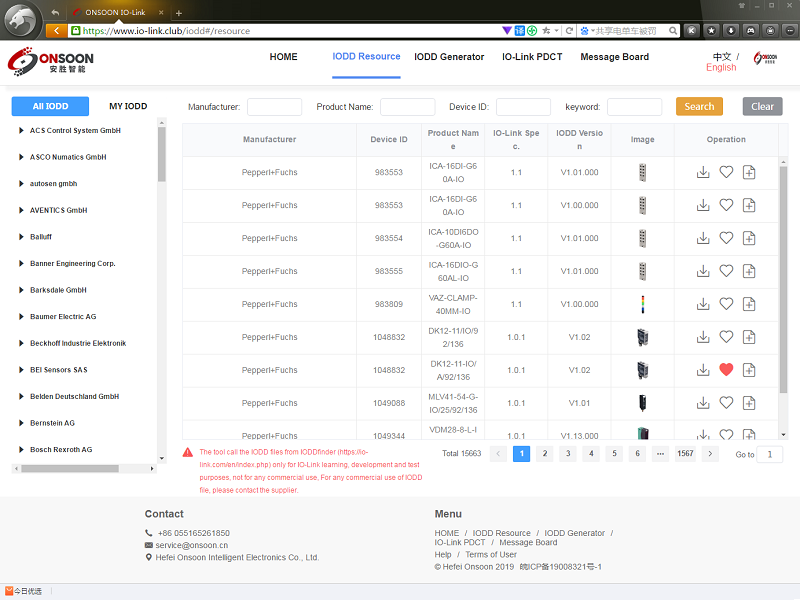Click the horizontal scrollbar under the manufacturer tree
Image resolution: width=800 pixels, height=600 pixels.
point(70,468)
